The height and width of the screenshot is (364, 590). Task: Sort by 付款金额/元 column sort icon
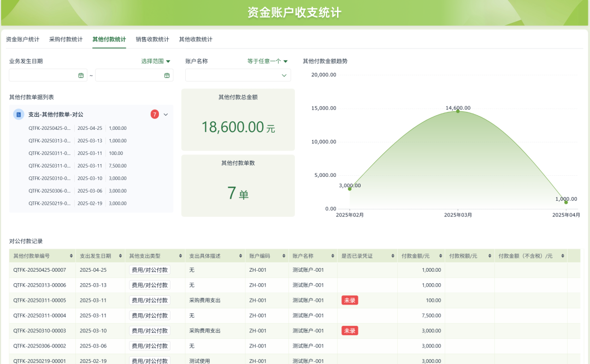coord(440,256)
